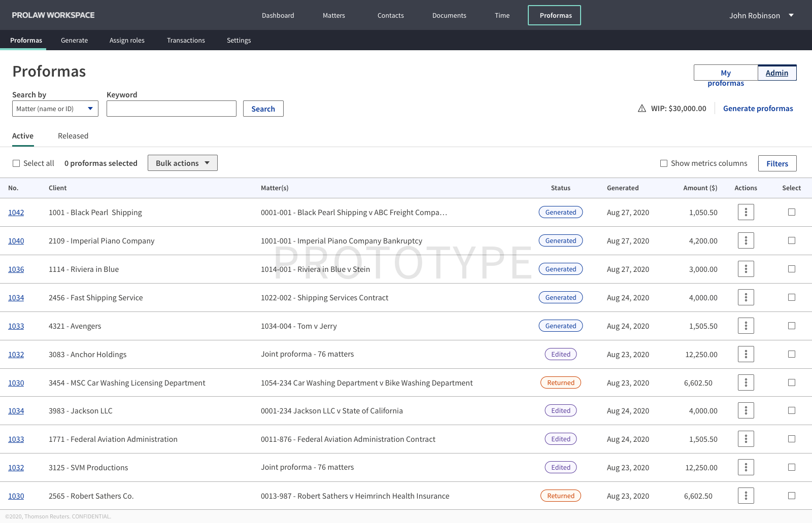
Task: Select the Jackson LLC proforma checkbox
Action: click(792, 410)
